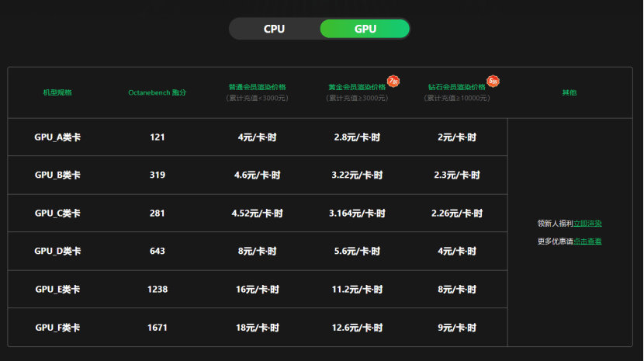644x361 pixels.
Task: Select the GPU_D类卡 row label
Action: pos(57,252)
